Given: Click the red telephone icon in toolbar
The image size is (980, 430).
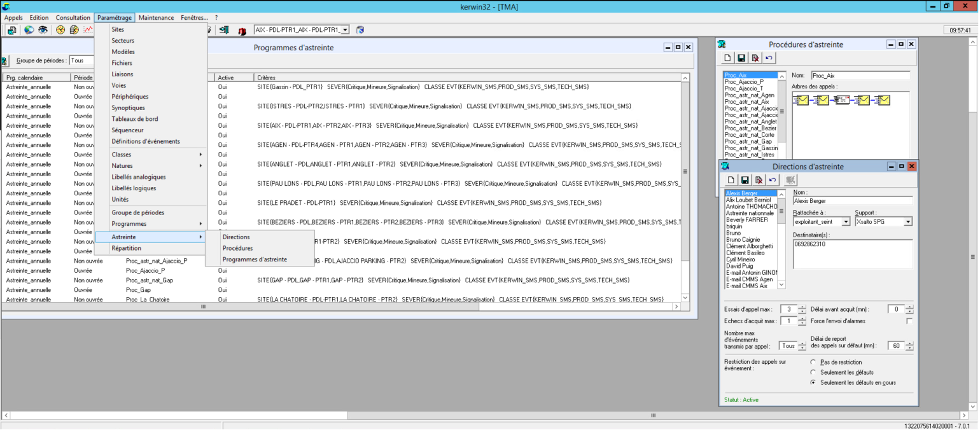Looking at the screenshot, I should (x=242, y=30).
